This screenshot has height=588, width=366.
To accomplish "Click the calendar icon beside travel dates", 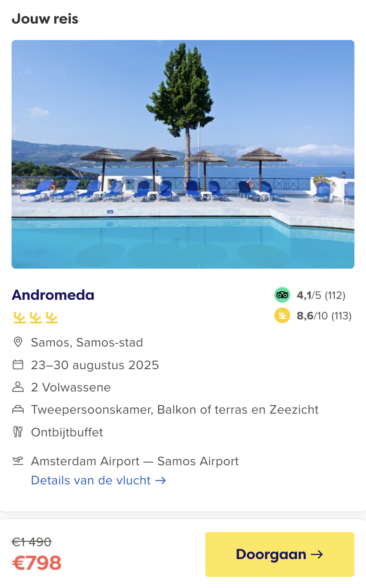I will pos(18,365).
